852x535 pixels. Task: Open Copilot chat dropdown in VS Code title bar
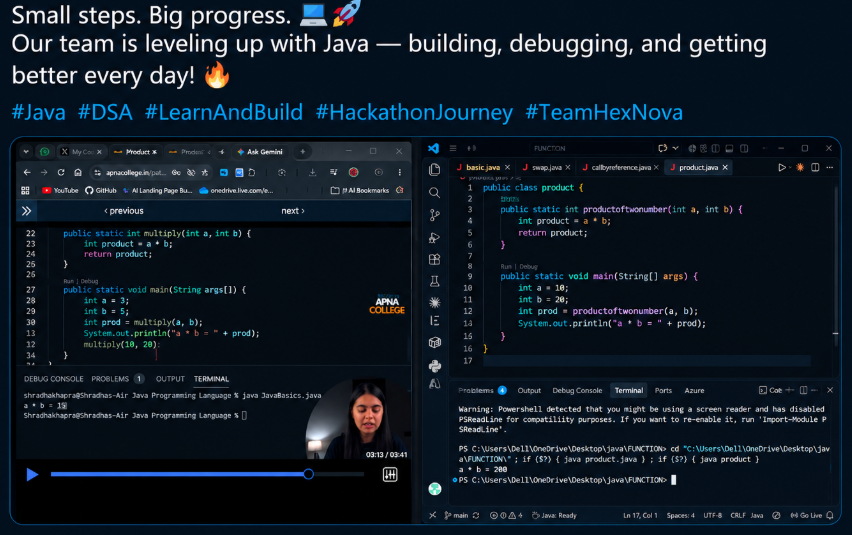point(675,148)
